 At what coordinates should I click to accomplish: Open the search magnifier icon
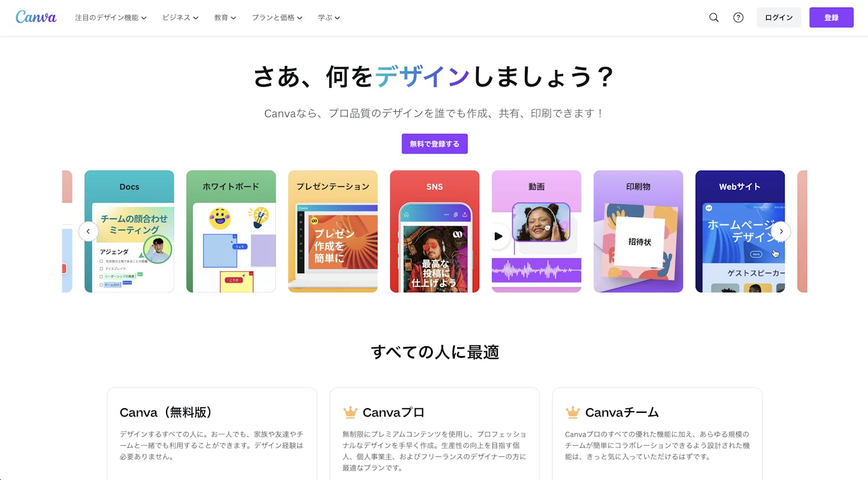pos(714,17)
